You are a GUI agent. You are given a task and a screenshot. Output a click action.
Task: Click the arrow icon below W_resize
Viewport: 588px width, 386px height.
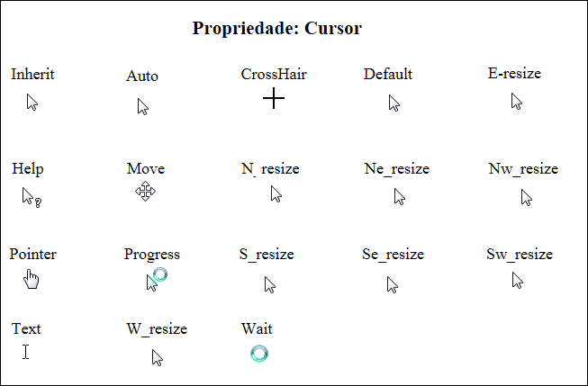[x=158, y=358]
